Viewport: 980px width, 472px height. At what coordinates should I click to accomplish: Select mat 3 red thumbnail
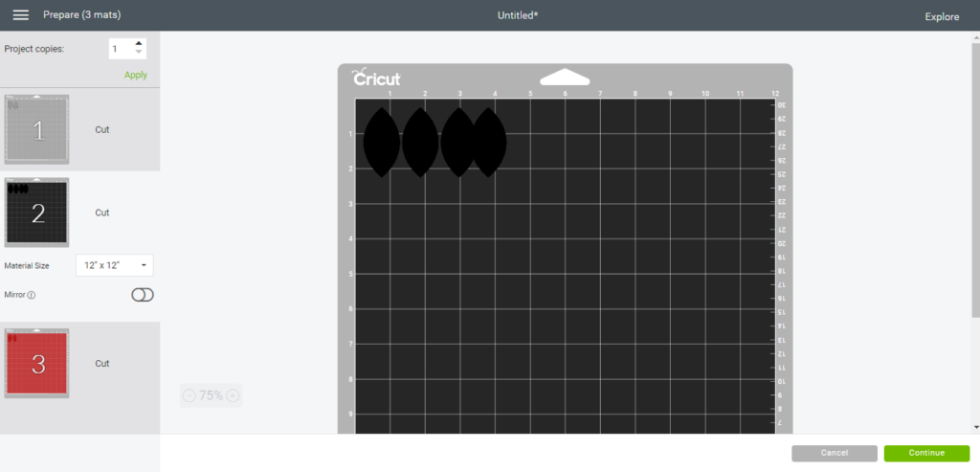coord(37,364)
